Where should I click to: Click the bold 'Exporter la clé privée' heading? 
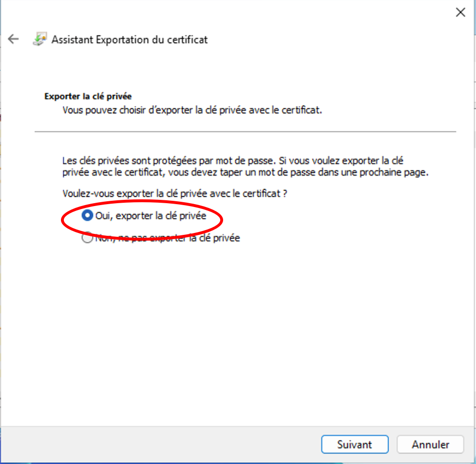point(88,97)
